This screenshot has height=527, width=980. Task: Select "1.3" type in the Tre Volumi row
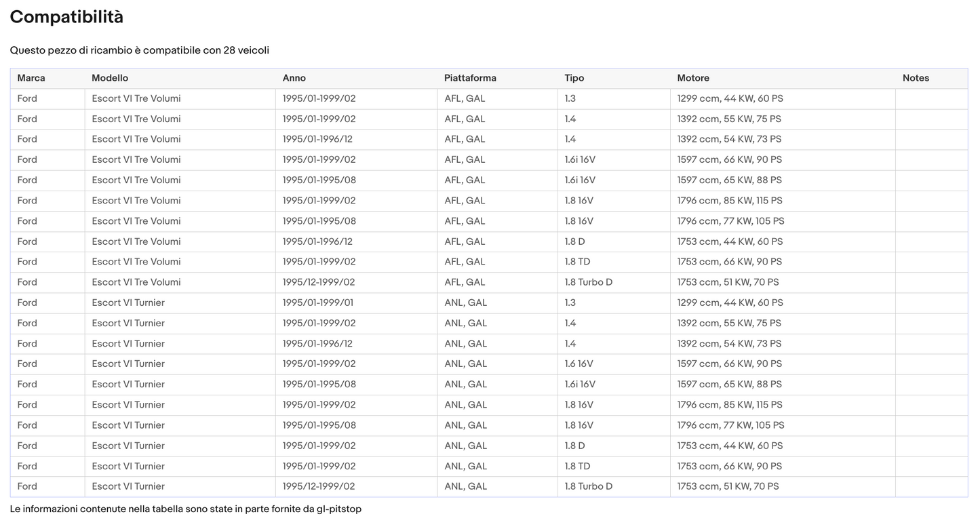coord(570,98)
